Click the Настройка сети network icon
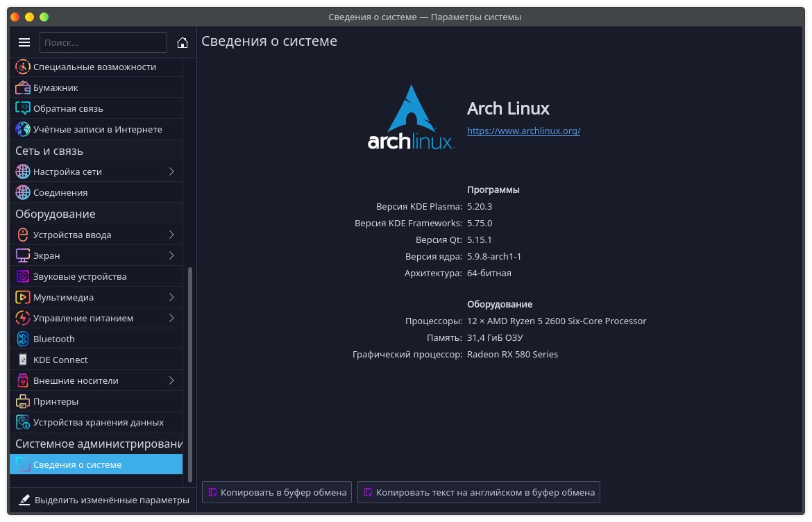812x522 pixels. coord(22,171)
